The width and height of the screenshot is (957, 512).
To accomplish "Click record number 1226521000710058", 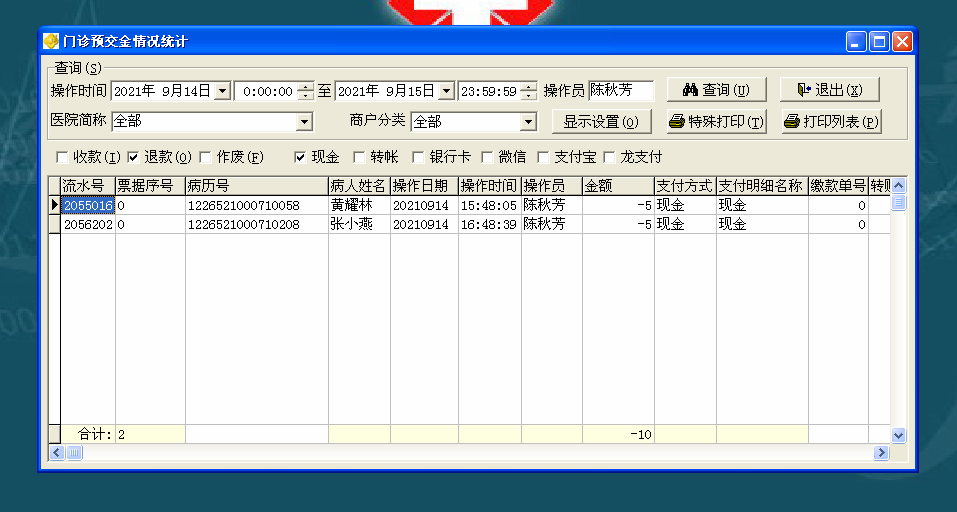I will [244, 206].
